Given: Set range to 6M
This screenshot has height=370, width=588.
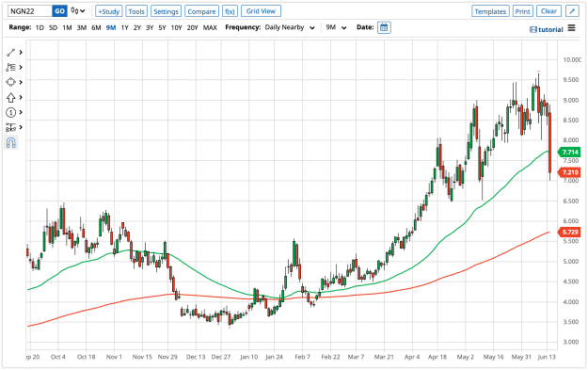Looking at the screenshot, I should [96, 27].
